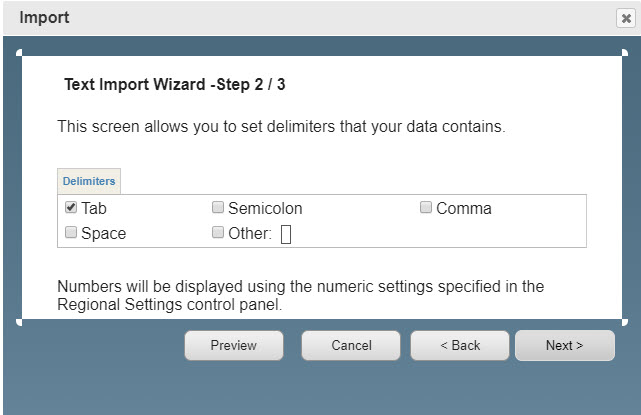The width and height of the screenshot is (641, 415).
Task: Click the 'Other:' label text
Action: (250, 233)
